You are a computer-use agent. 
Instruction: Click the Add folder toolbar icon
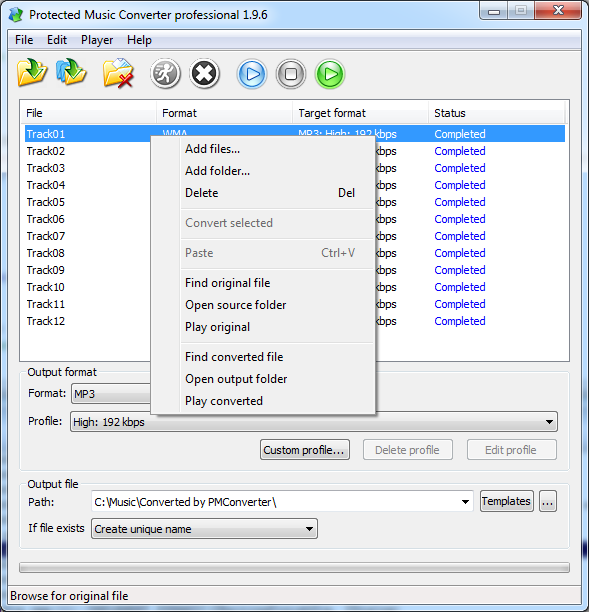(71, 72)
